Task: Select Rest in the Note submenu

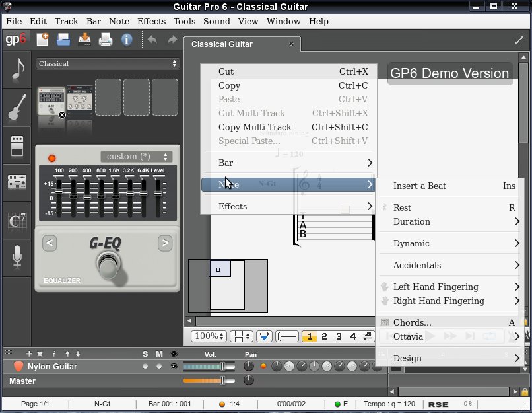Action: tap(449, 207)
